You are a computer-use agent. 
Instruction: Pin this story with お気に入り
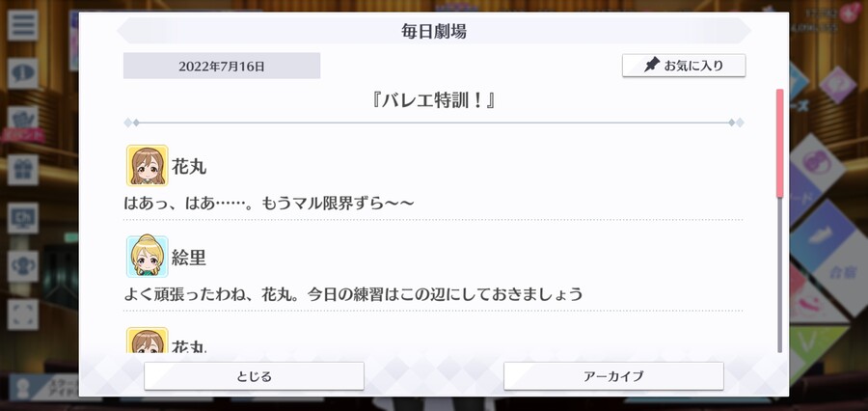click(684, 66)
